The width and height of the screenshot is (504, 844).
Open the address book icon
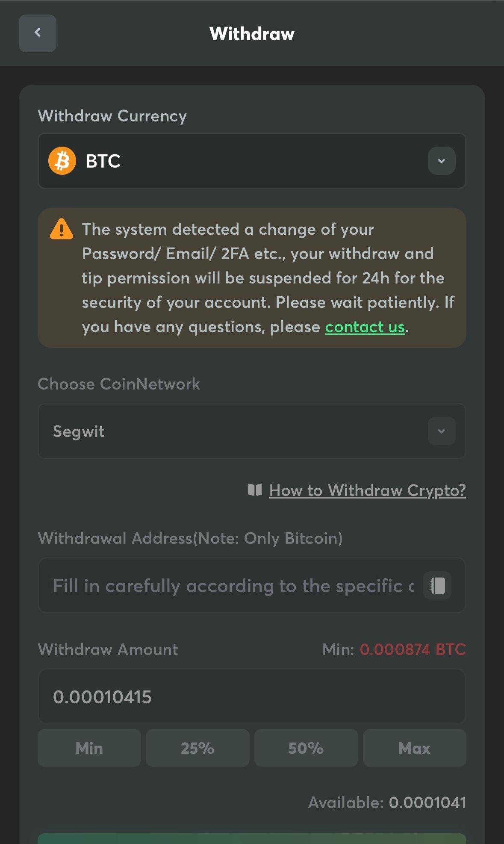[437, 585]
